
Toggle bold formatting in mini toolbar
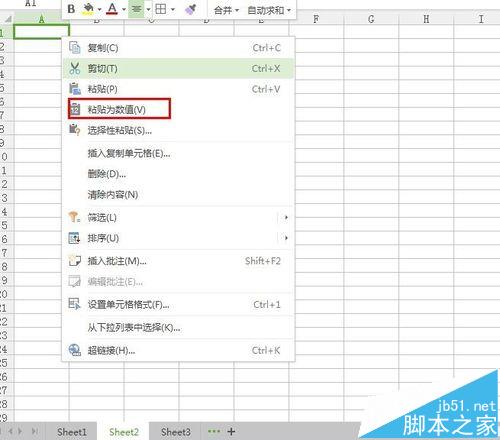pyautogui.click(x=71, y=9)
